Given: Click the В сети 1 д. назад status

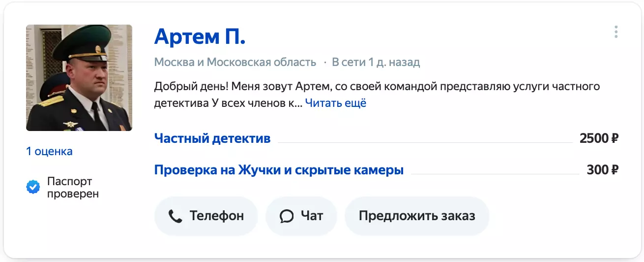Looking at the screenshot, I should click(x=376, y=63).
